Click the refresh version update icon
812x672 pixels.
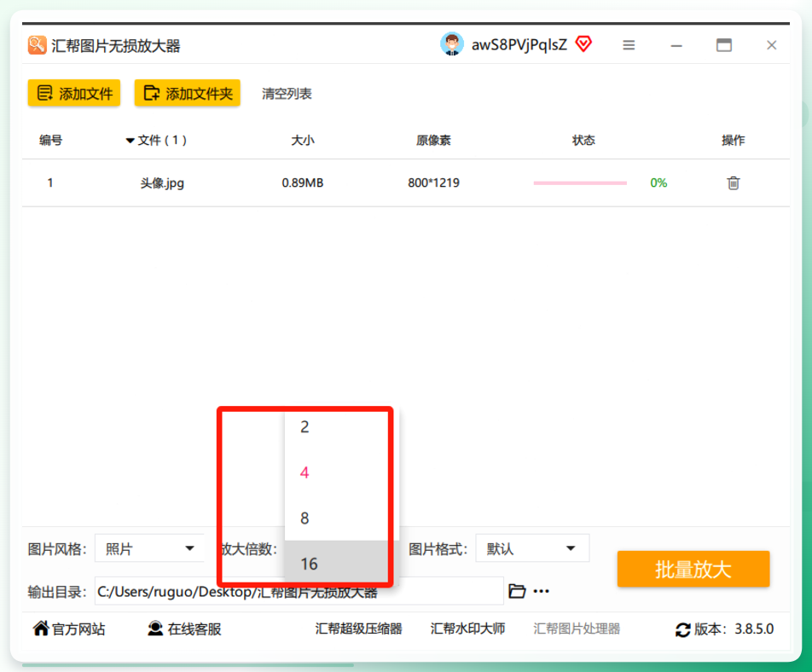682,629
